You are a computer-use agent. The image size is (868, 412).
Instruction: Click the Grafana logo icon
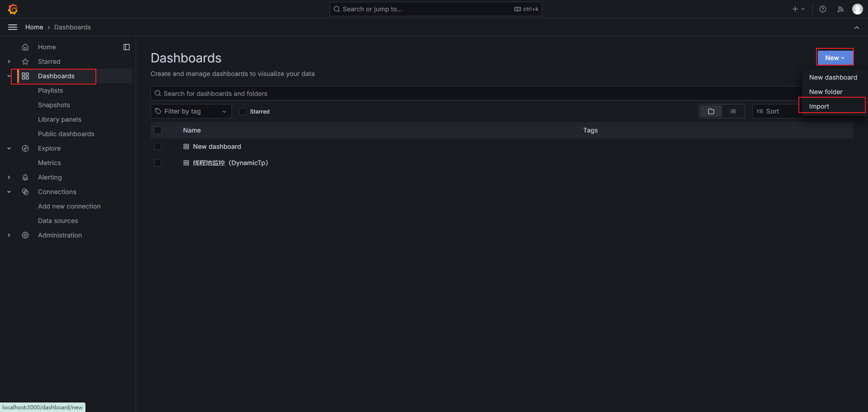[13, 9]
